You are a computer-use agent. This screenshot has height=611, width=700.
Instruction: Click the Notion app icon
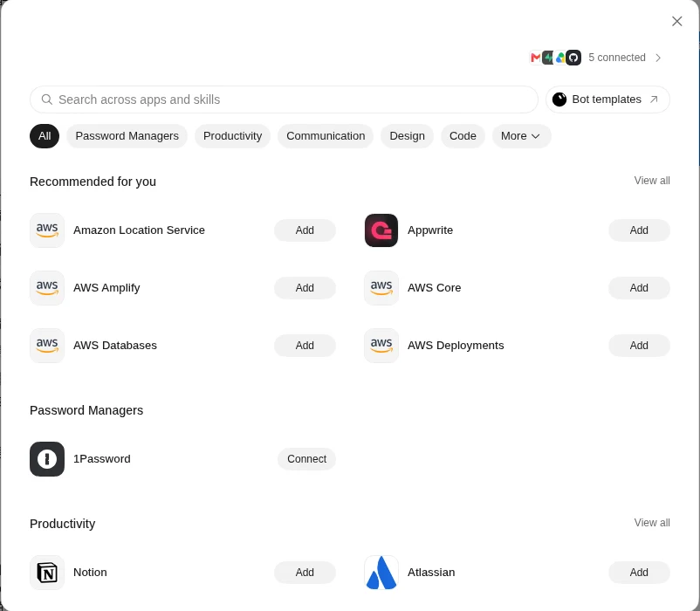coord(47,573)
